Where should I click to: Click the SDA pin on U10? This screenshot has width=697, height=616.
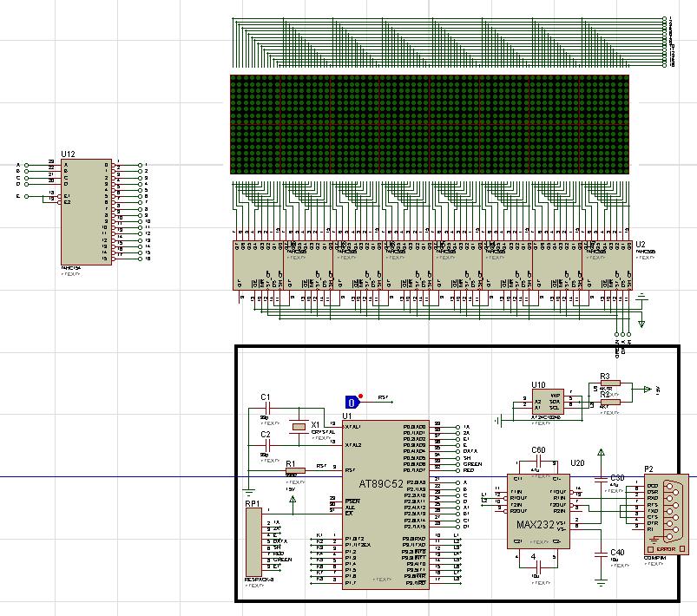555,402
